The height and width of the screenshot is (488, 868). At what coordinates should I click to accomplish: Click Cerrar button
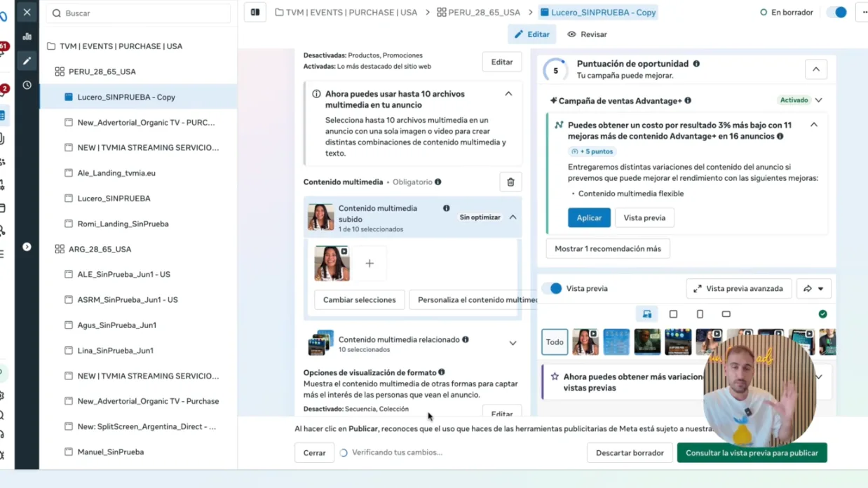(x=314, y=453)
